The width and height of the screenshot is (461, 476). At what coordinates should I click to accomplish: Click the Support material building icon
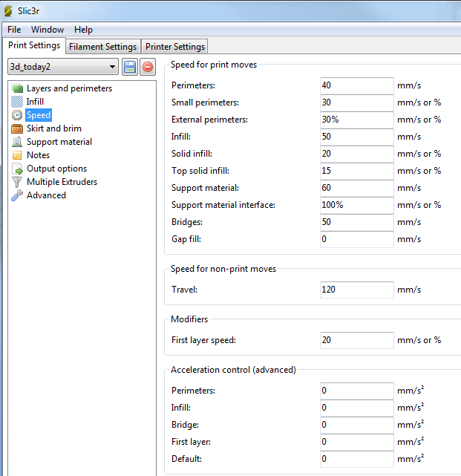click(x=17, y=142)
